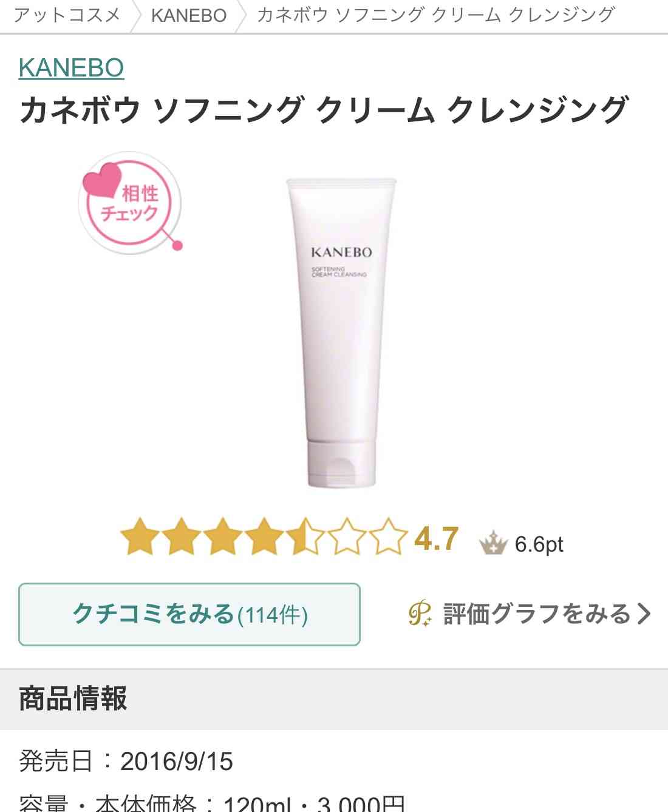Click the 商品情報 section header
The height and width of the screenshot is (812, 668).
pyautogui.click(x=334, y=699)
